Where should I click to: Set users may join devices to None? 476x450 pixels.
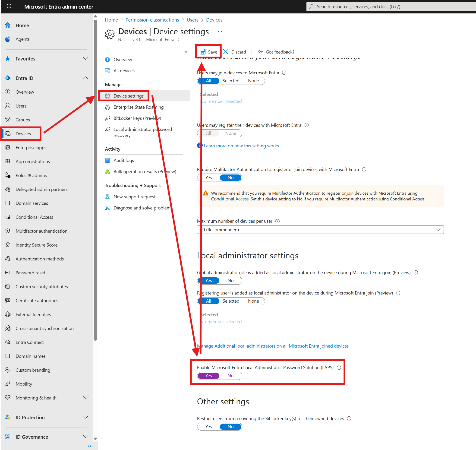(253, 81)
